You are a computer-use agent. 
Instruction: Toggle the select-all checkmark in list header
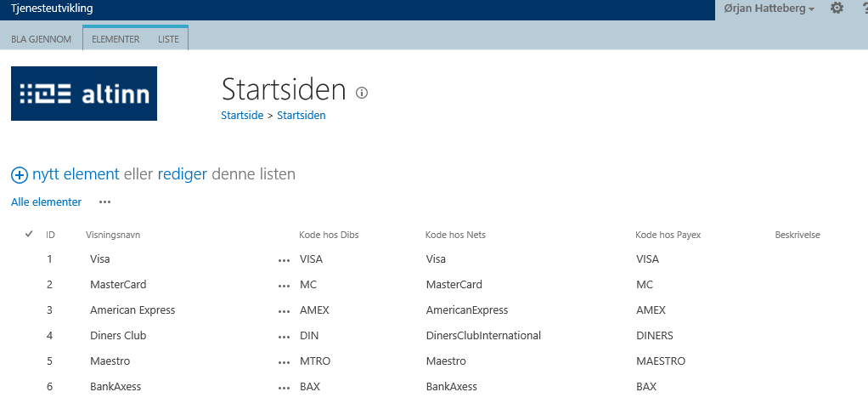pyautogui.click(x=29, y=234)
